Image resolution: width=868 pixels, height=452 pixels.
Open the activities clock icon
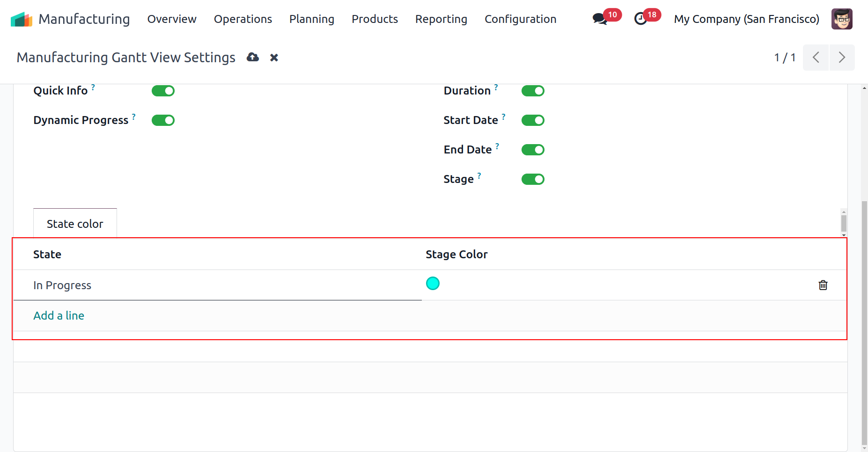click(x=640, y=19)
